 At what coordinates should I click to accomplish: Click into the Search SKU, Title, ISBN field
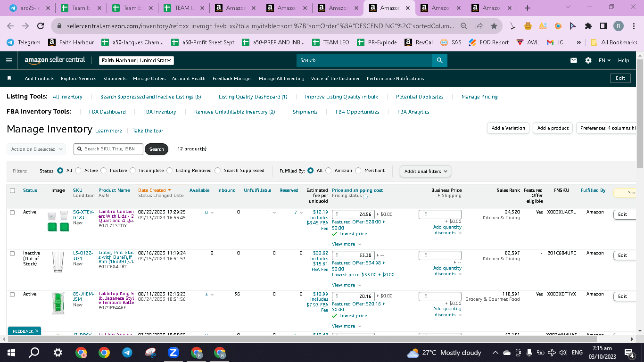(x=108, y=149)
